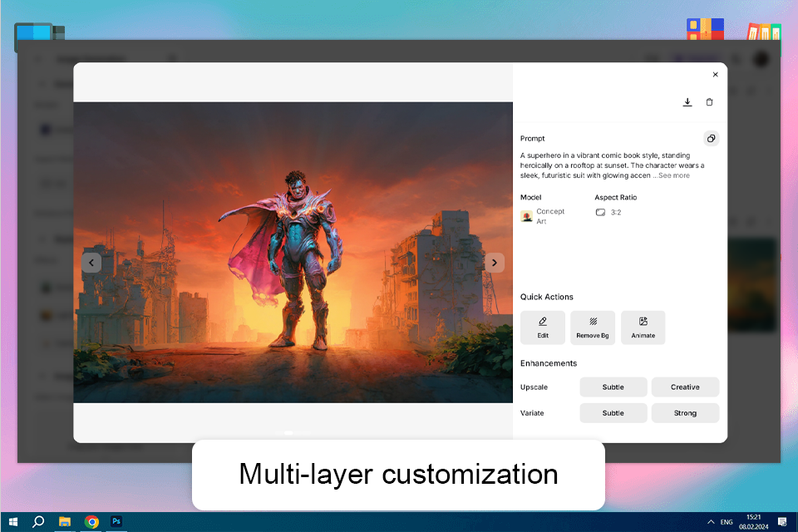
Task: Open Photoshop from taskbar
Action: point(116,522)
